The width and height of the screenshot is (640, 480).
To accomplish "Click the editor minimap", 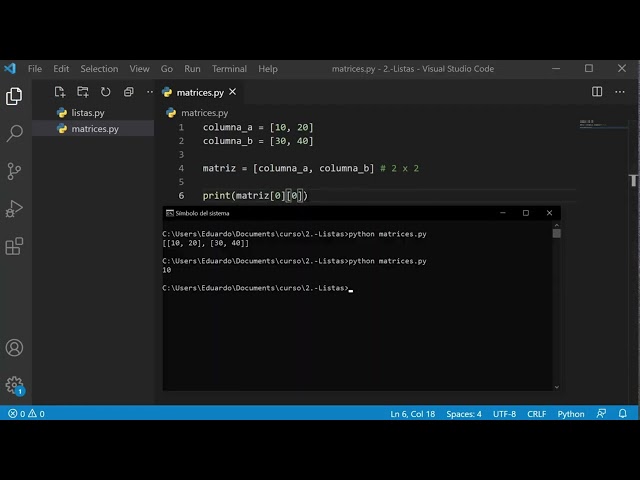I will click(603, 124).
